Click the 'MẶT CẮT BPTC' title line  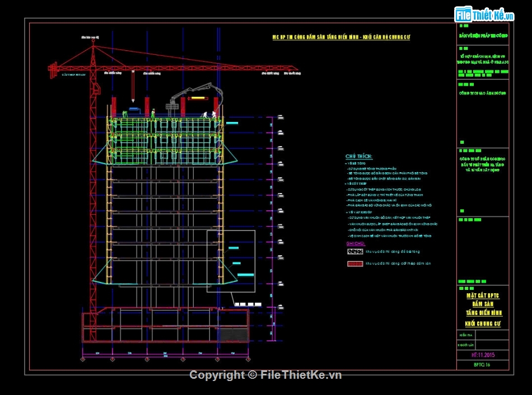tap(483, 295)
